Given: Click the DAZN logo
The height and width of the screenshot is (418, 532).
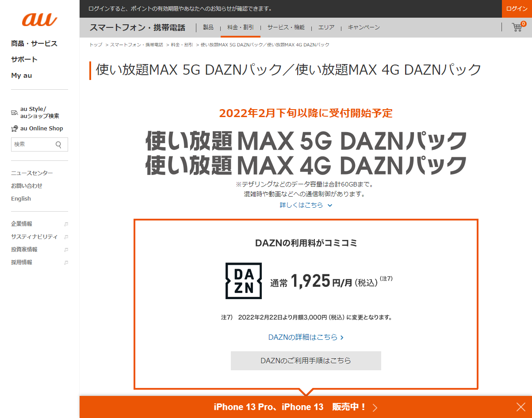Looking at the screenshot, I should pos(244,281).
